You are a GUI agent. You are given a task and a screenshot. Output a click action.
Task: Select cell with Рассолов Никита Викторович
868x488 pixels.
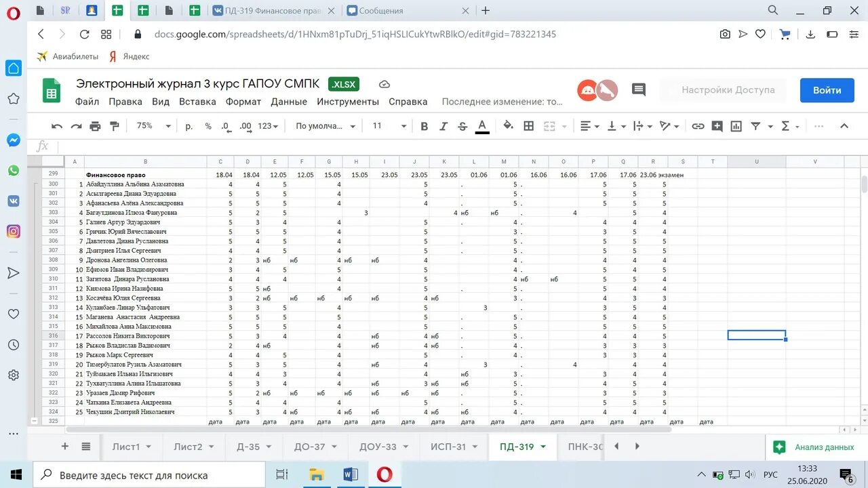click(145, 336)
